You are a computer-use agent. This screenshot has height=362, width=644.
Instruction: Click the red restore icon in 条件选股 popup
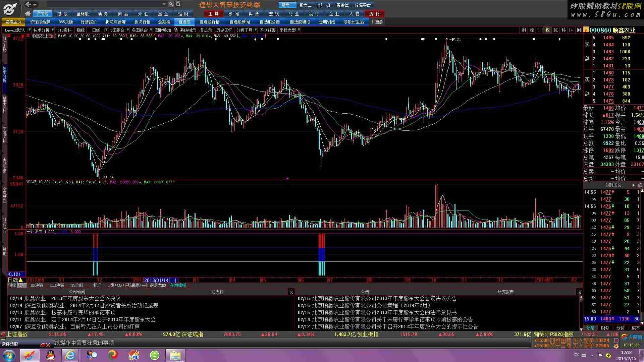tap(43, 345)
